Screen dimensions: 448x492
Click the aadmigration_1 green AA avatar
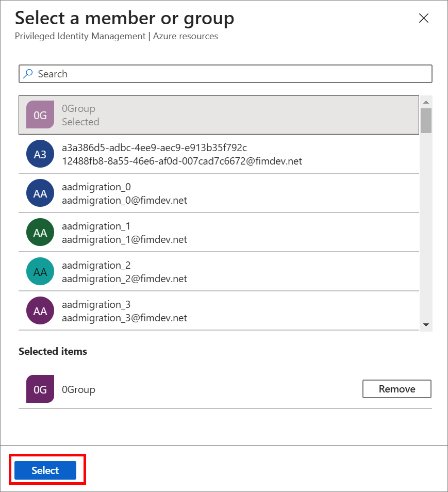40,232
